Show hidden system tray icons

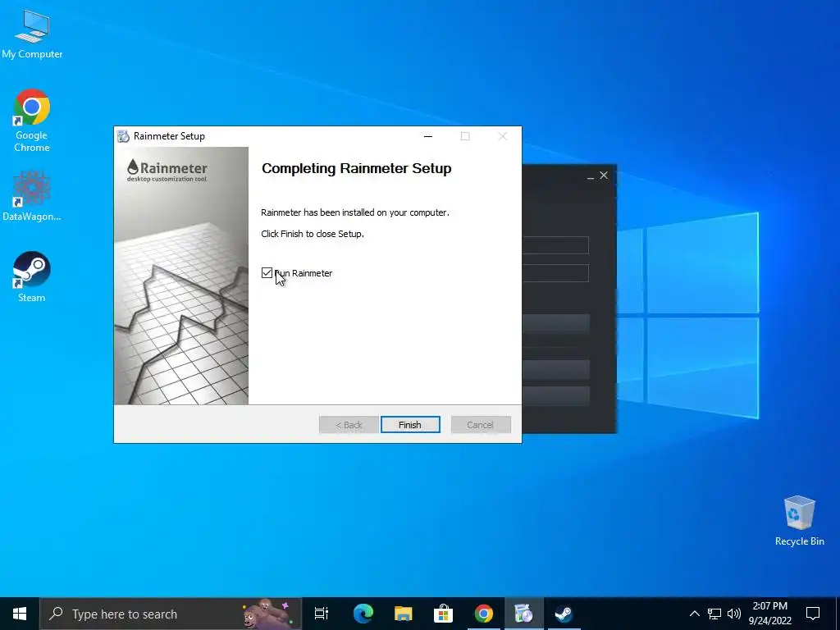(694, 614)
